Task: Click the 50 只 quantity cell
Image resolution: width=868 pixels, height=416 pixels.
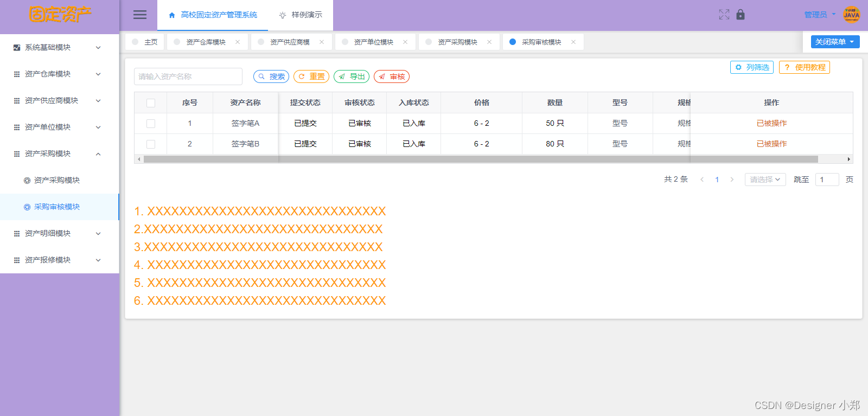Action: coord(555,124)
